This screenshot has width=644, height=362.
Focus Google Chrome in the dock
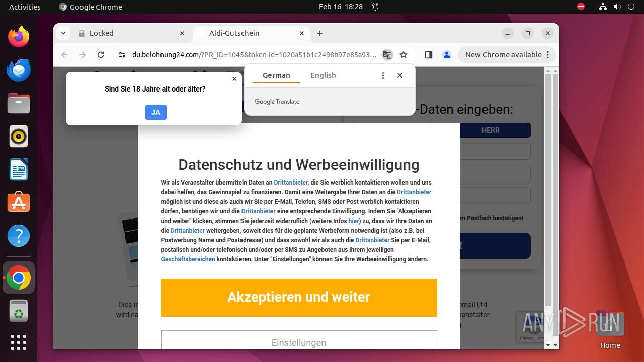point(19,278)
